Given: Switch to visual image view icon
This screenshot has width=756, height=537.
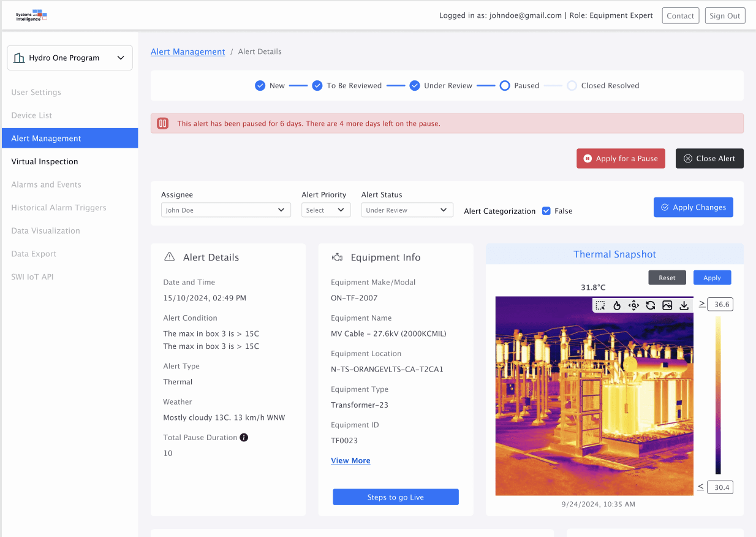Looking at the screenshot, I should pos(667,305).
